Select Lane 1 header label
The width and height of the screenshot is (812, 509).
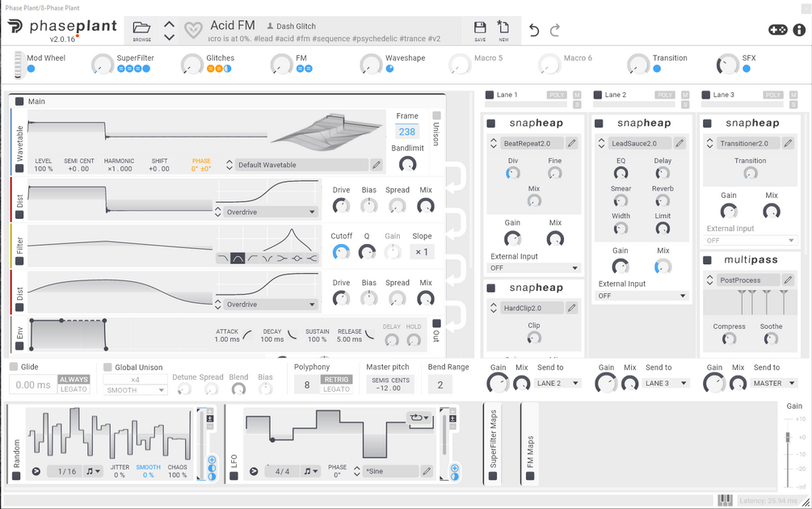click(507, 95)
